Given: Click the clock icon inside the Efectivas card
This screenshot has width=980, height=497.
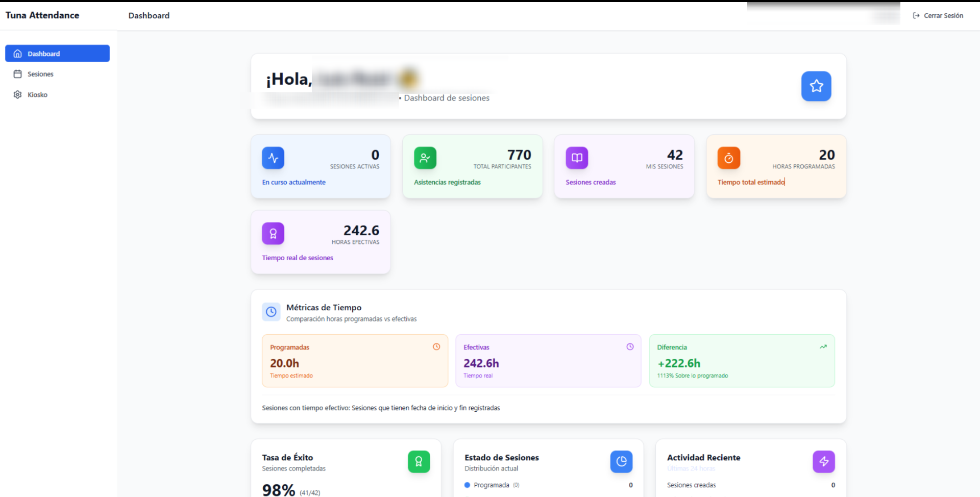Looking at the screenshot, I should [x=629, y=346].
